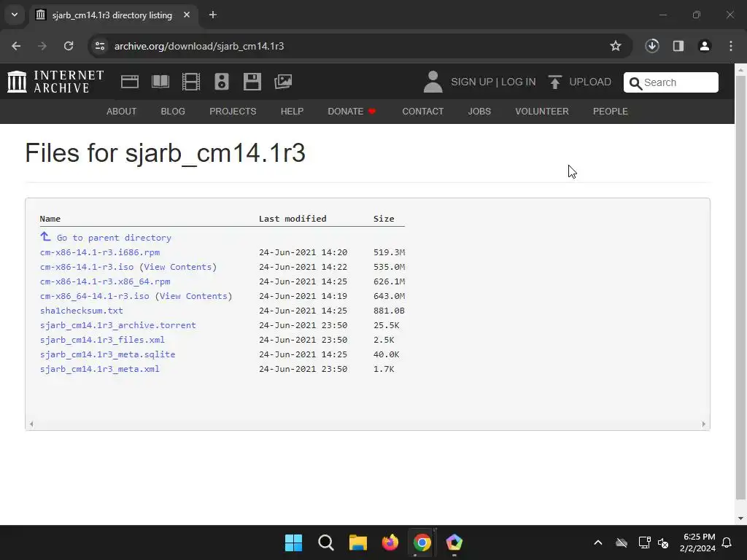747x560 pixels.
Task: Open the ABOUT menu item
Action: 122,112
